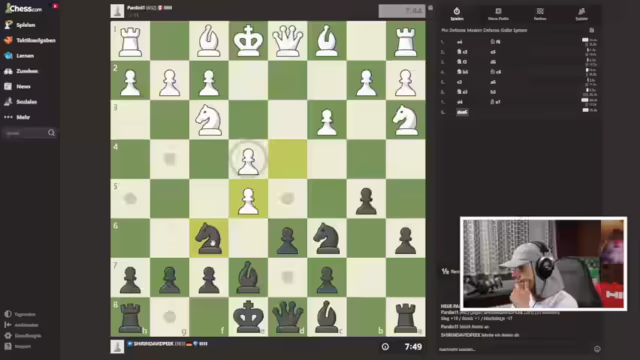Open Spielen in the left sidebar
Screen dimensions: 640x360
[20, 25]
